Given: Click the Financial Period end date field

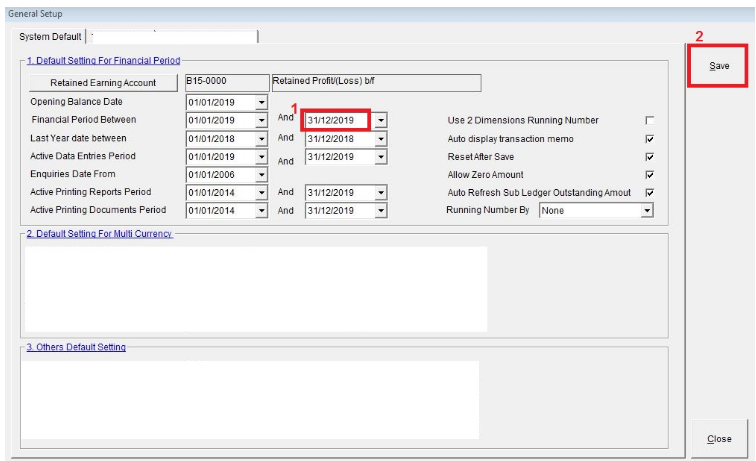Looking at the screenshot, I should click(x=337, y=120).
